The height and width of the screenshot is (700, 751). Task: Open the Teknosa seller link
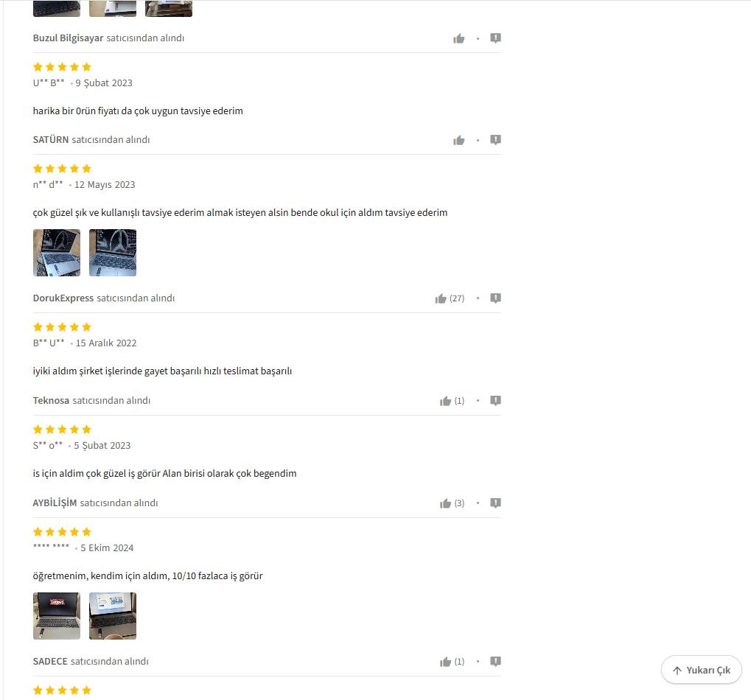click(x=51, y=400)
